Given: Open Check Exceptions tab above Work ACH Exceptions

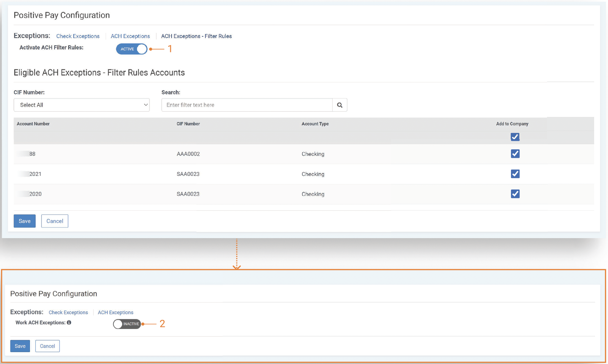Looking at the screenshot, I should (68, 312).
